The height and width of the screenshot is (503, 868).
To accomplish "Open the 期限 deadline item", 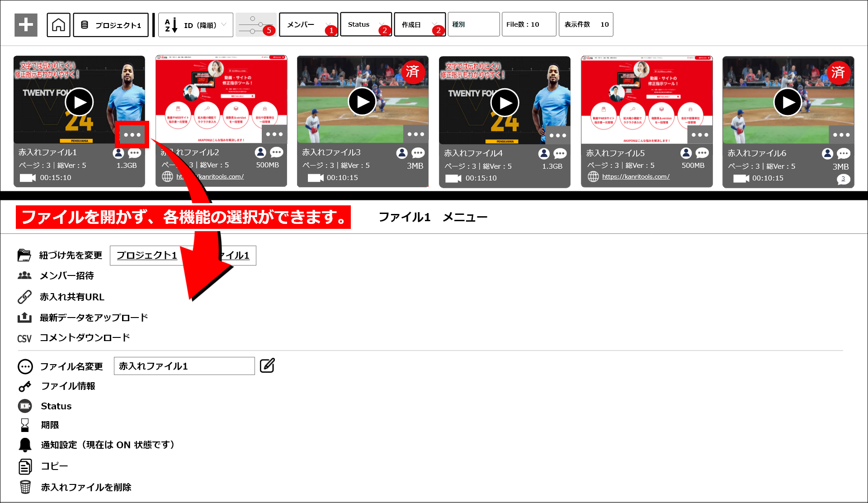I will pos(50,425).
